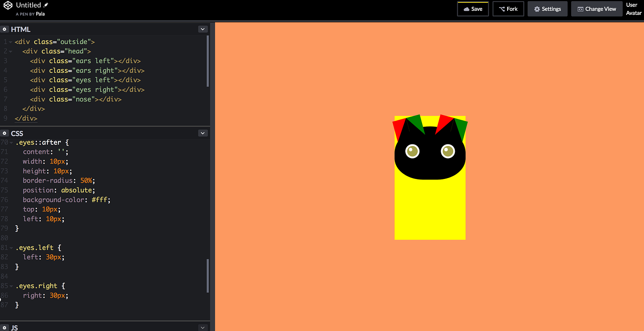
Task: Click the border-radius 50% value
Action: pyautogui.click(x=86, y=181)
